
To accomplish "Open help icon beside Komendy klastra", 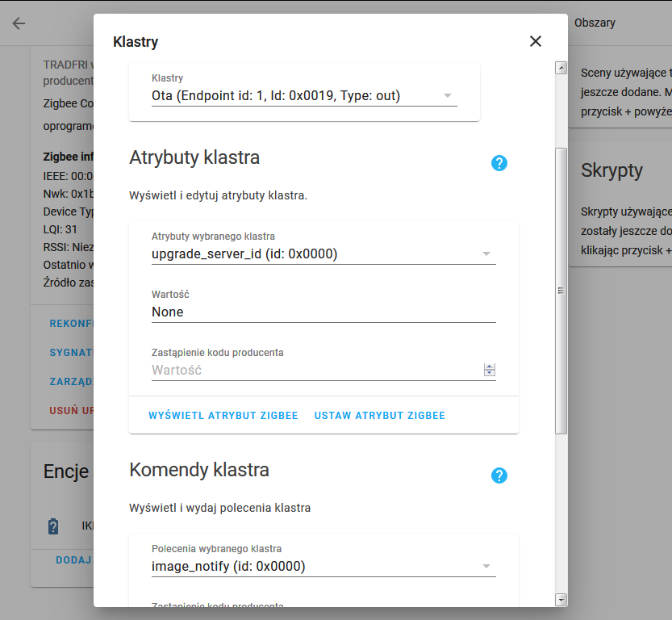I will pos(499,475).
